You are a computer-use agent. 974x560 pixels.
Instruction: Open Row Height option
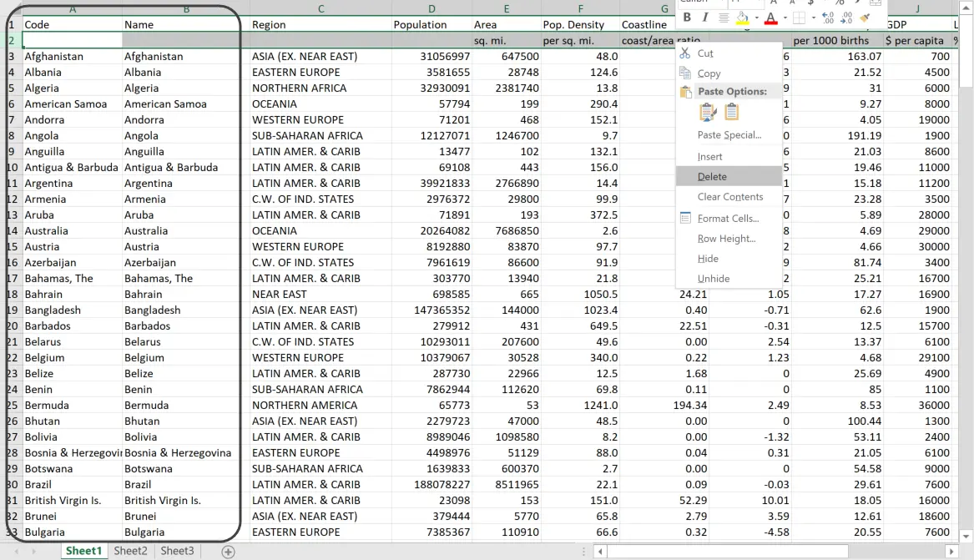[x=728, y=239]
